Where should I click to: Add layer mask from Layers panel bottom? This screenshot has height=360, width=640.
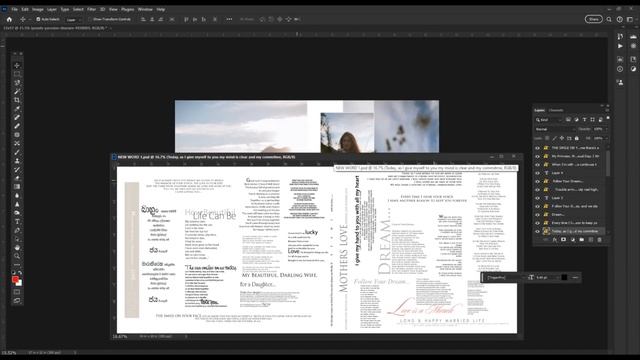[x=564, y=240]
